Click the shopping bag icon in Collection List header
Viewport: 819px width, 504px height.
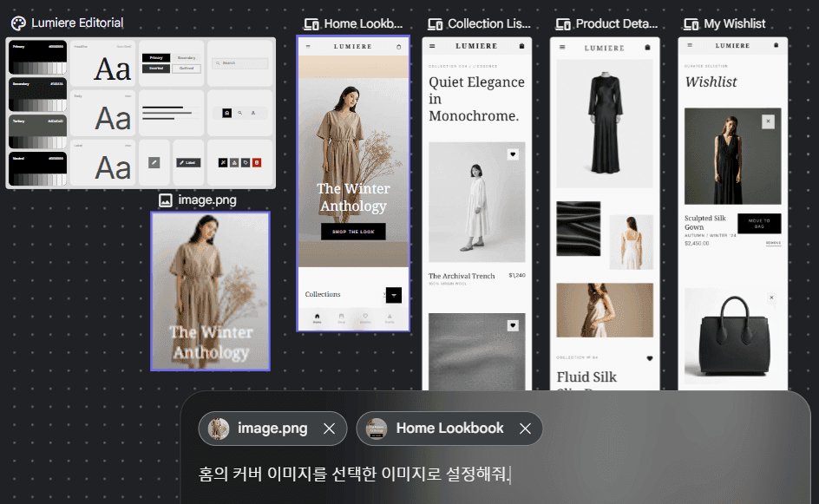click(521, 46)
